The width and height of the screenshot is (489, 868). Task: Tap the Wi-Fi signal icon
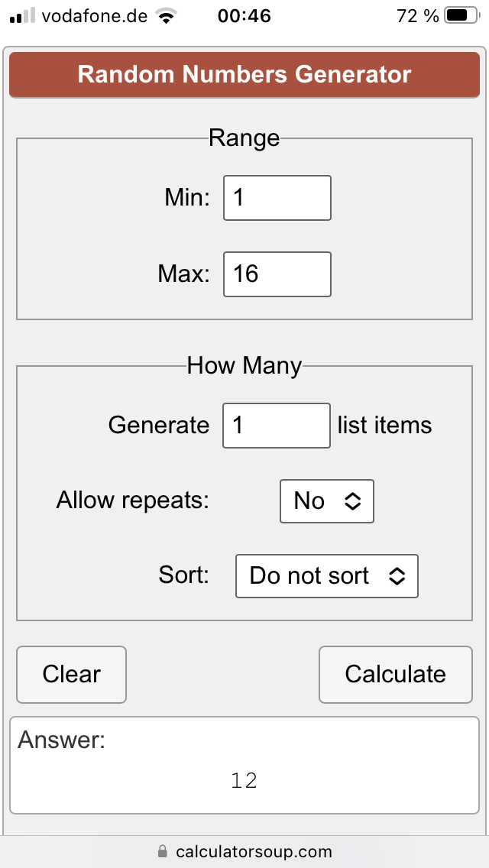[165, 15]
